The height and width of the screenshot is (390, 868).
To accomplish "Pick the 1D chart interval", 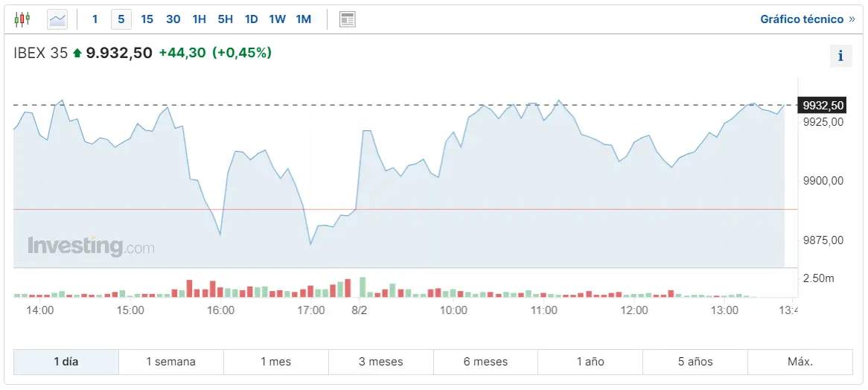I will point(252,19).
